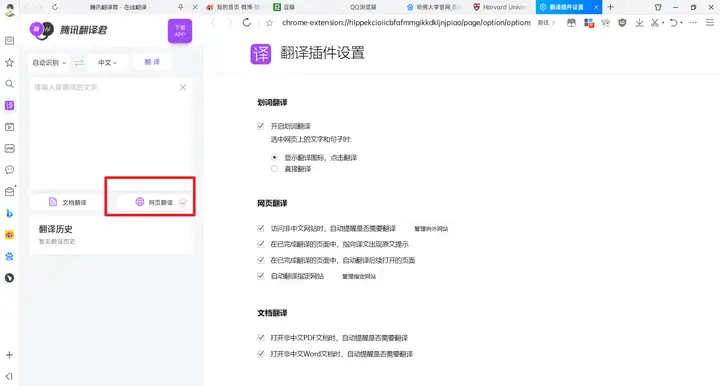Reload the side panel page
The width and height of the screenshot is (720, 386).
[x=55, y=7]
